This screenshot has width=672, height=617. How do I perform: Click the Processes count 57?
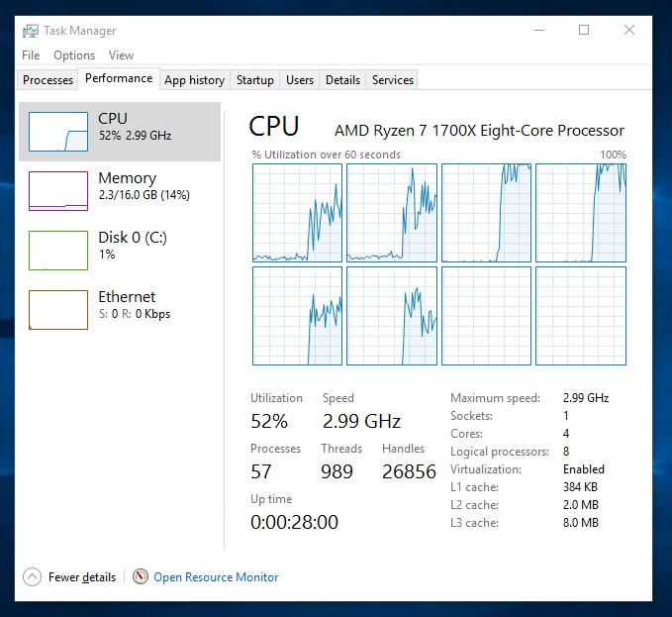coord(261,471)
